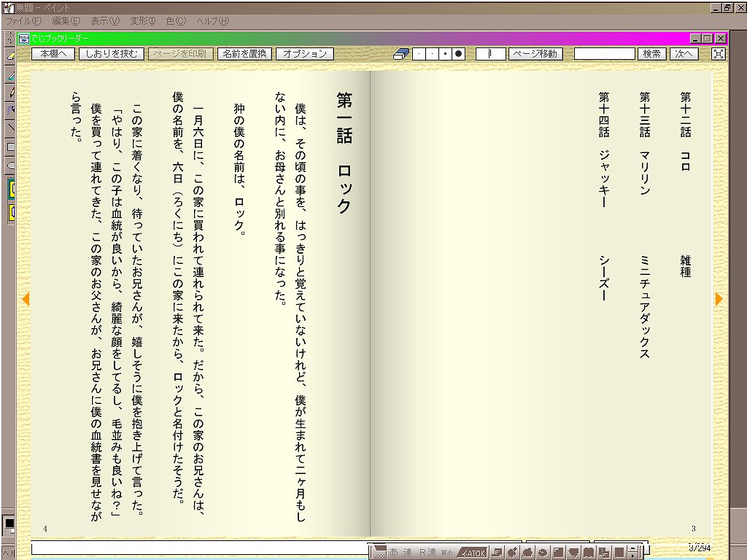Click the 本棚へ (to bookshelf) button
This screenshot has width=747, height=560.
53,54
